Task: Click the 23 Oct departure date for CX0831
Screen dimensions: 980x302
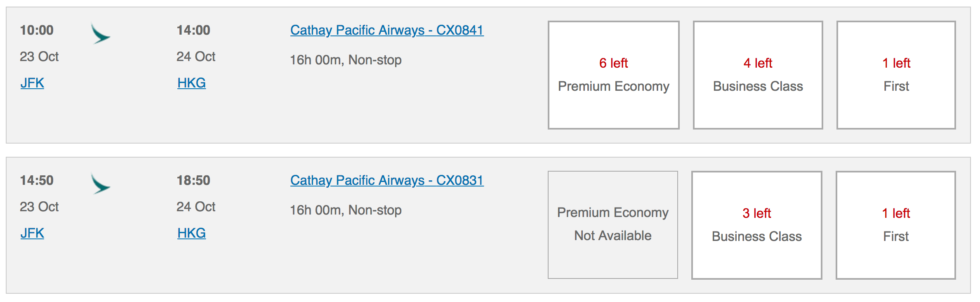Action: [39, 207]
